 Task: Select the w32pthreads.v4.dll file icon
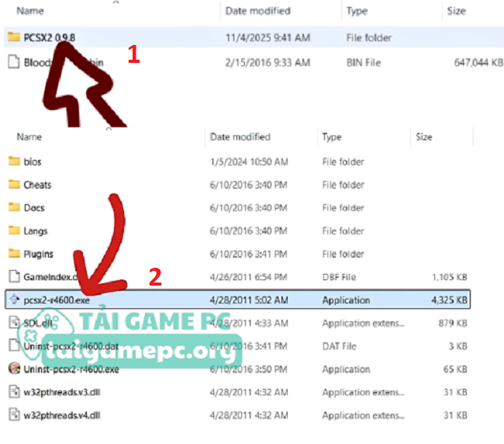[x=14, y=415]
